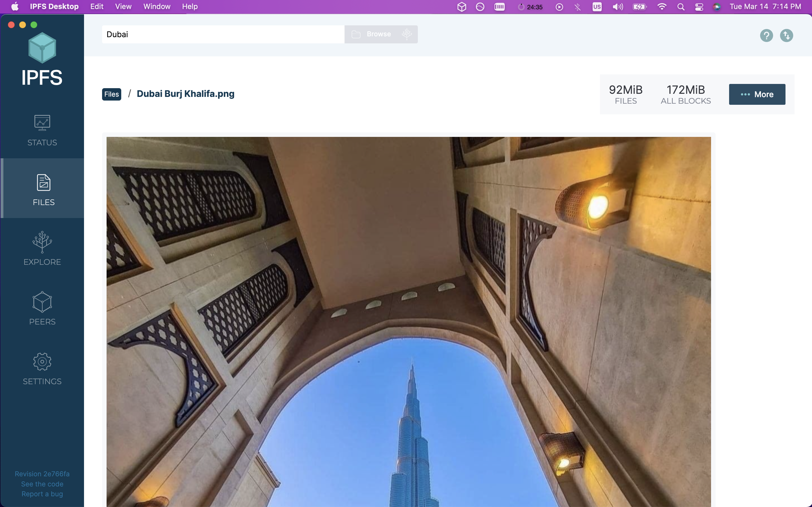Open the Window menu
Screen dimensions: 812x507
[157, 7]
